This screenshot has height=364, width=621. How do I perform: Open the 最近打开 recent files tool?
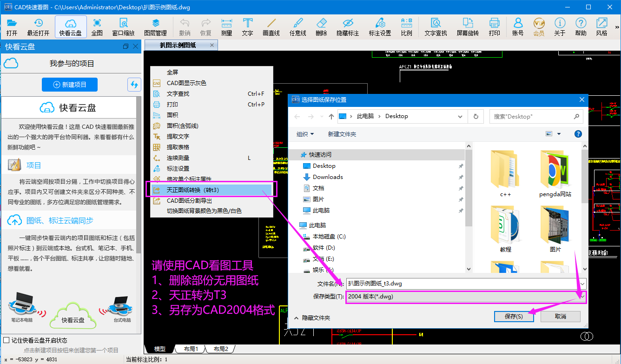pyautogui.click(x=38, y=27)
